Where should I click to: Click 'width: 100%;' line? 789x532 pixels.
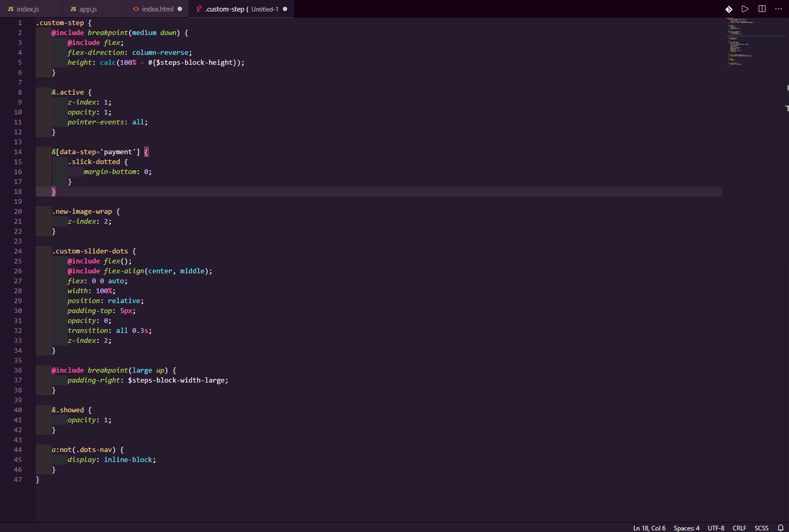92,291
